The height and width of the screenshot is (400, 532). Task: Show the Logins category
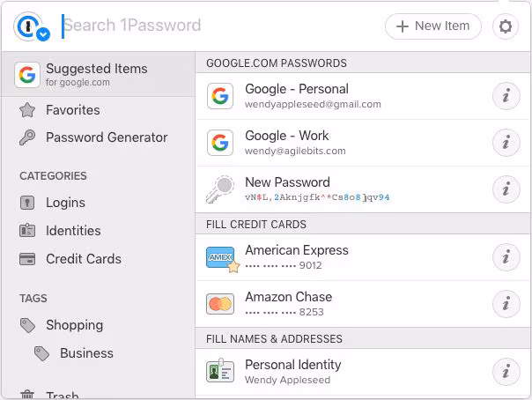pos(65,203)
